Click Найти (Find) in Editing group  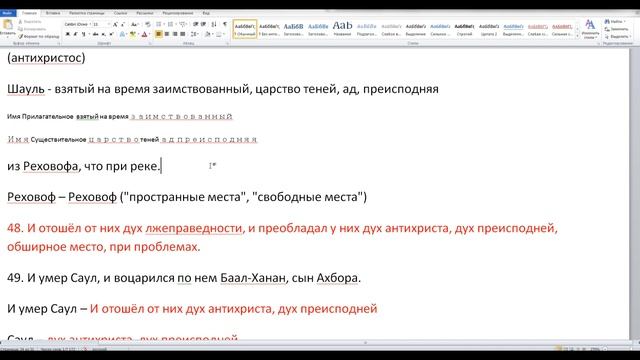[x=615, y=22]
